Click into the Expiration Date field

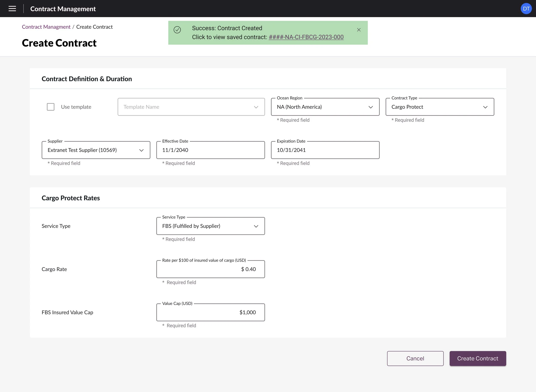click(x=325, y=150)
